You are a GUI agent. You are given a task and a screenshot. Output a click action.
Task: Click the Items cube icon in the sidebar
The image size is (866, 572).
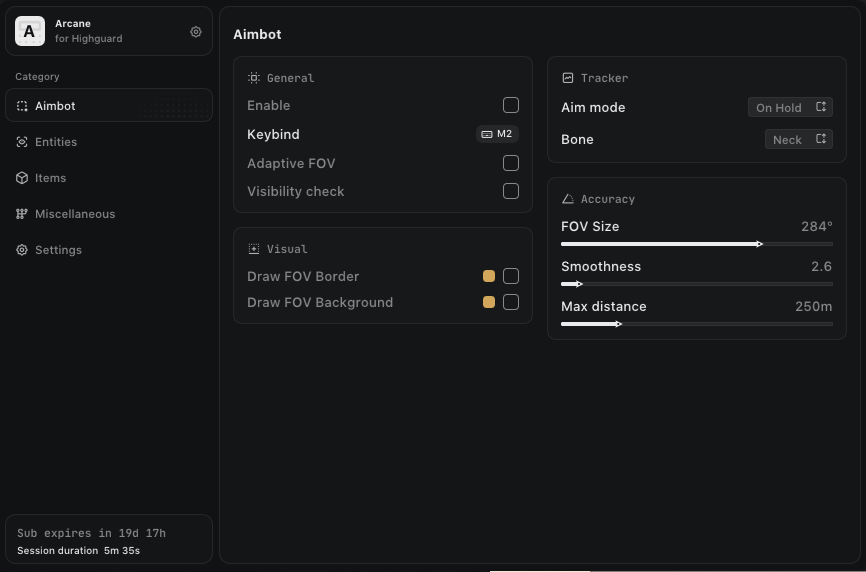click(x=22, y=178)
